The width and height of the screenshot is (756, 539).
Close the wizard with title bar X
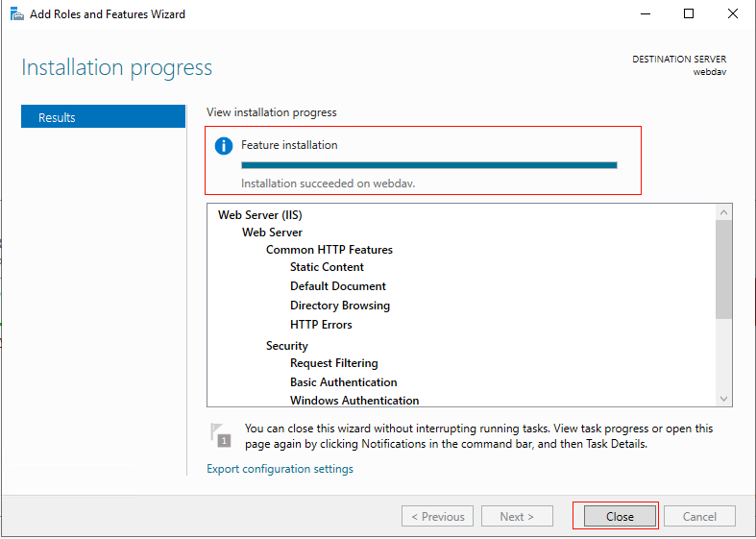733,14
